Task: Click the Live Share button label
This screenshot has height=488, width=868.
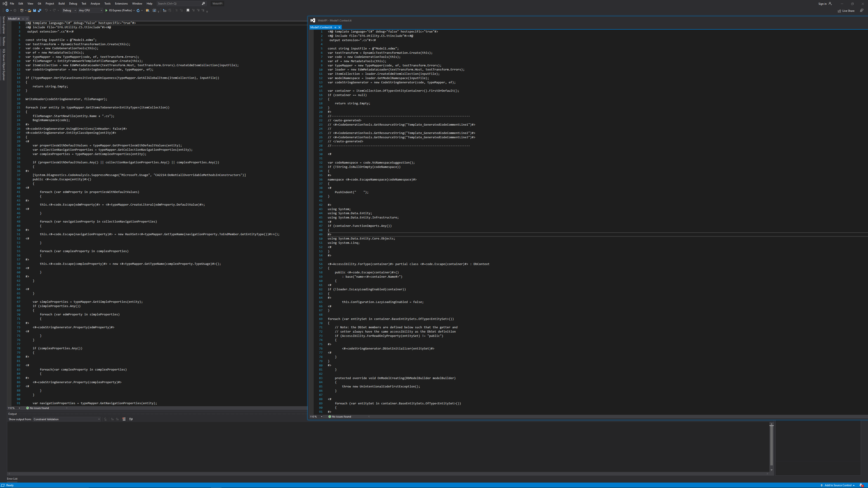Action: coord(848,11)
